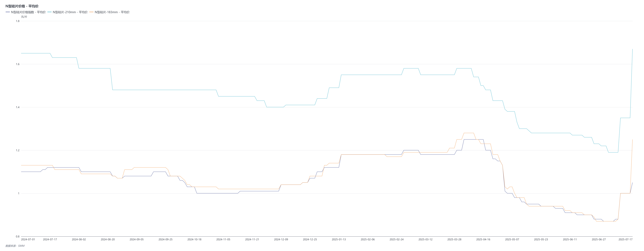Image resolution: width=644 pixels, height=251 pixels.
Task: Click the dark blue legend line marker
Action: 8,12
